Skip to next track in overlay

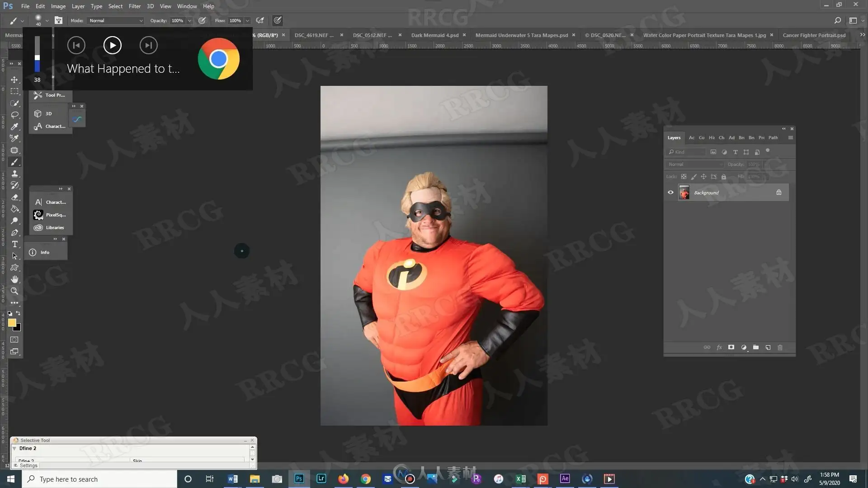coord(148,45)
